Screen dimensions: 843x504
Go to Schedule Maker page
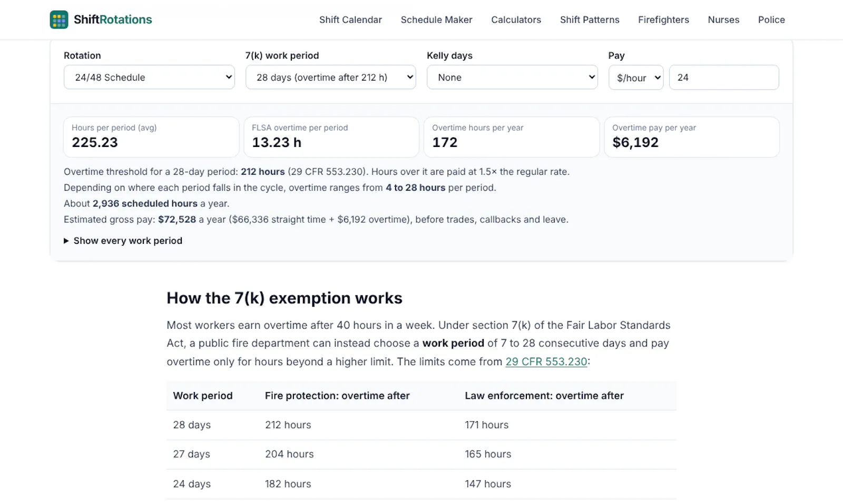click(x=436, y=19)
